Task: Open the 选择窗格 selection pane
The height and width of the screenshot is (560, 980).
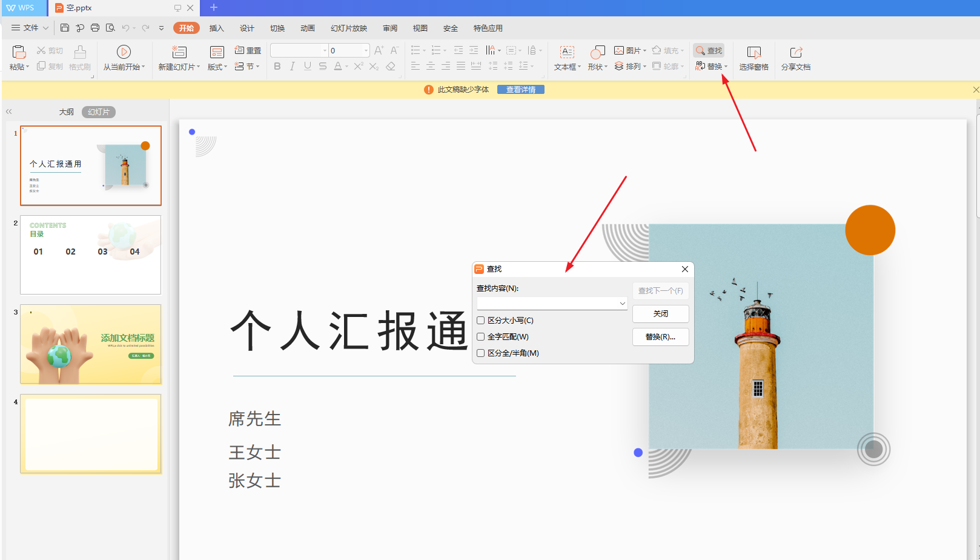Action: (753, 58)
